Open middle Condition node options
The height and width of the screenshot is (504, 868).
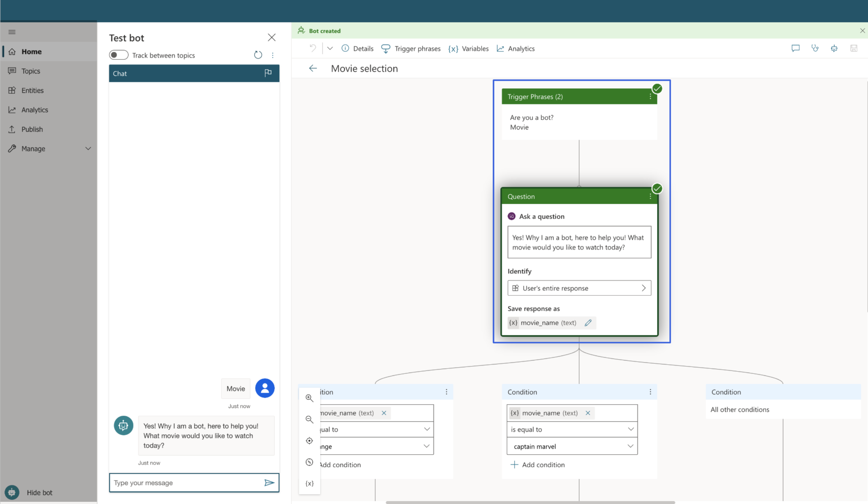(x=650, y=392)
